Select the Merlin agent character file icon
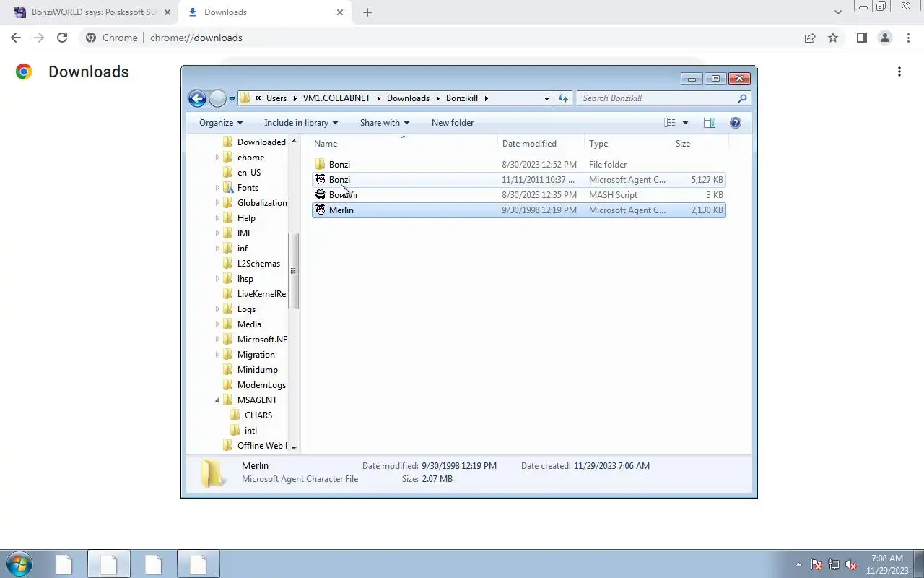Viewport: 924px width, 578px height. click(x=321, y=210)
